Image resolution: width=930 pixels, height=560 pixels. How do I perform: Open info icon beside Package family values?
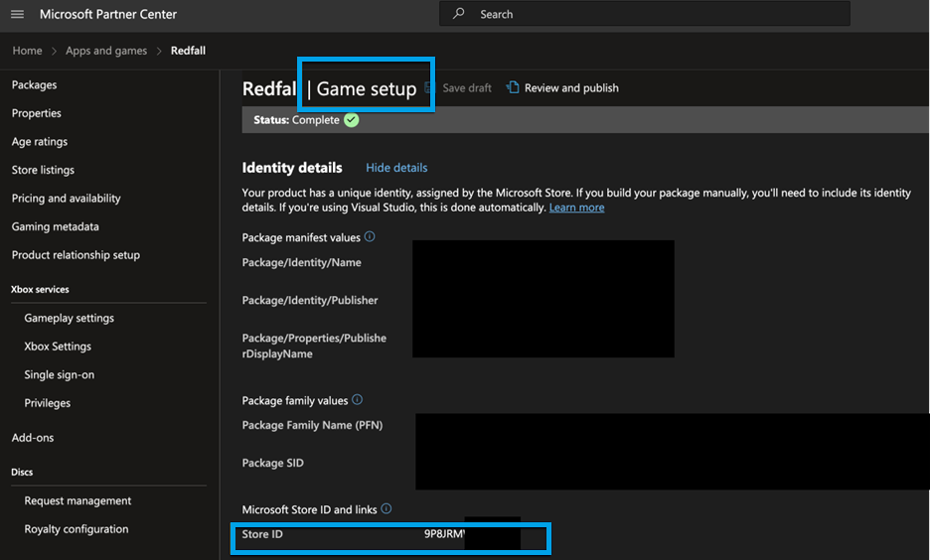357,399
